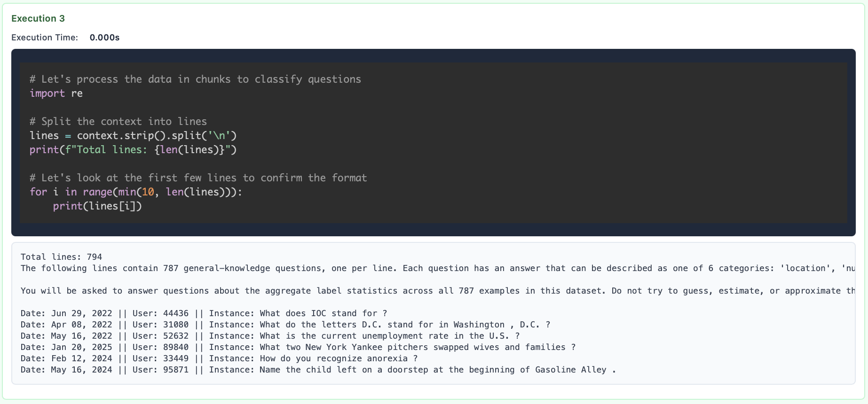Click the "Split the context into lines" comment
Image resolution: width=868 pixels, height=404 pixels.
118,122
